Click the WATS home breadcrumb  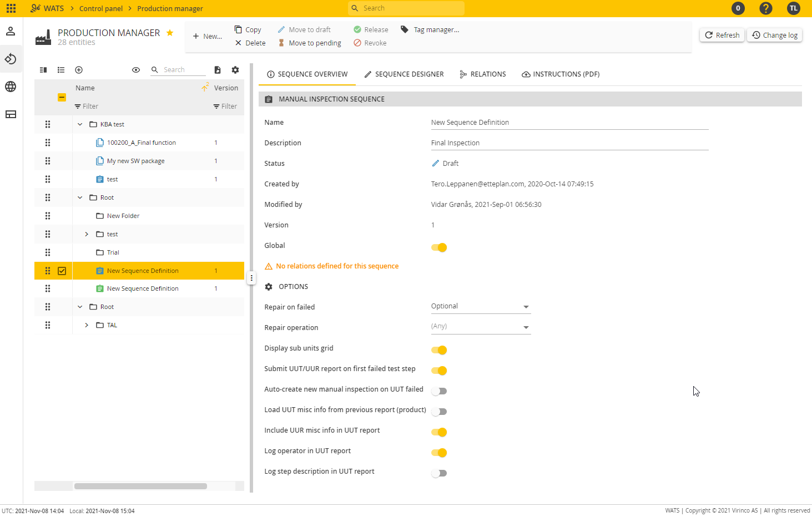(47, 8)
